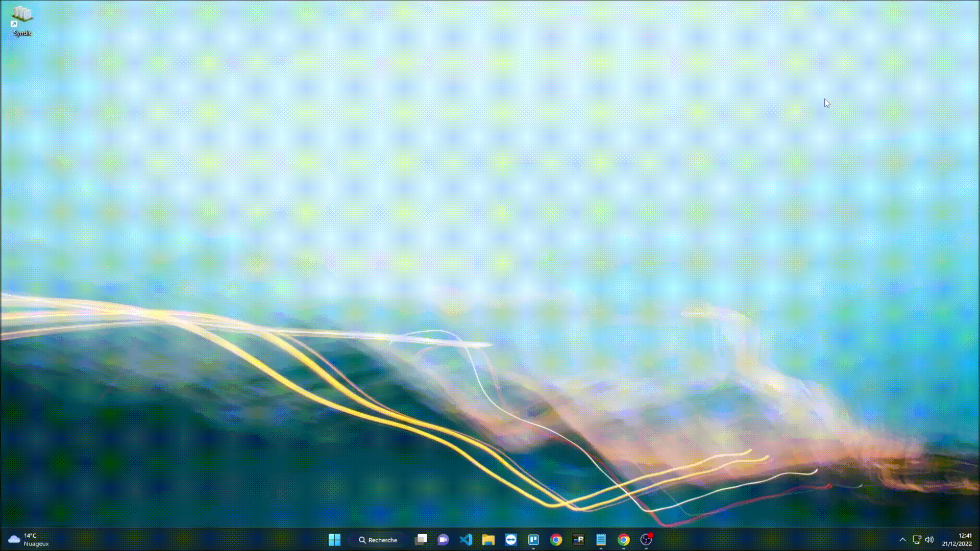Switch to OBS Studio recording app
The height and width of the screenshot is (551, 980).
pos(646,540)
